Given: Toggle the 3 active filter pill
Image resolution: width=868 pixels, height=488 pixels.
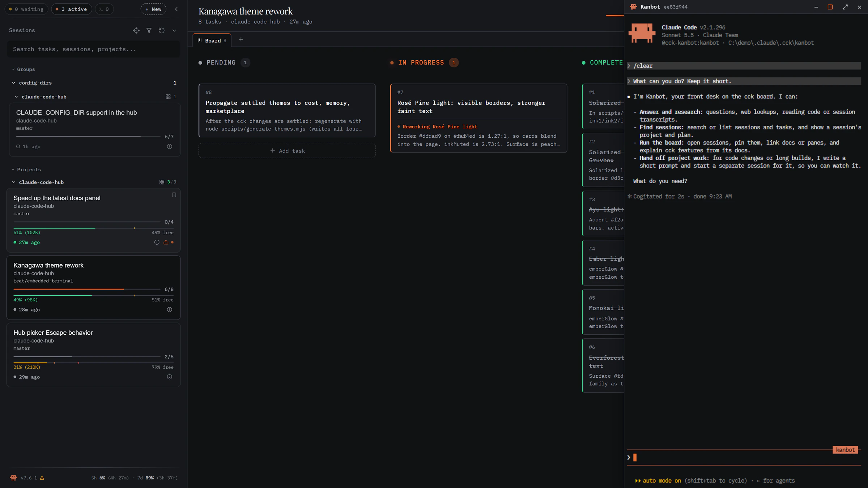Looking at the screenshot, I should tap(71, 9).
